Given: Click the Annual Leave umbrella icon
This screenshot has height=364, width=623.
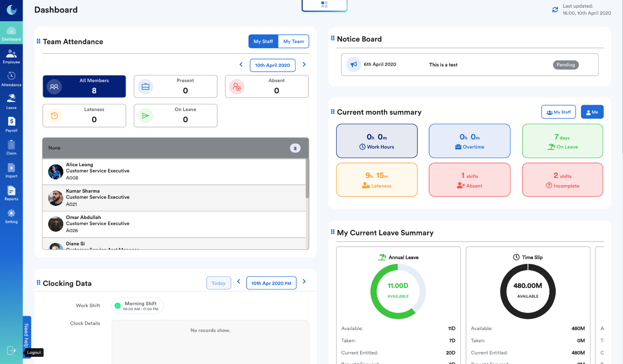Looking at the screenshot, I should [x=382, y=257].
